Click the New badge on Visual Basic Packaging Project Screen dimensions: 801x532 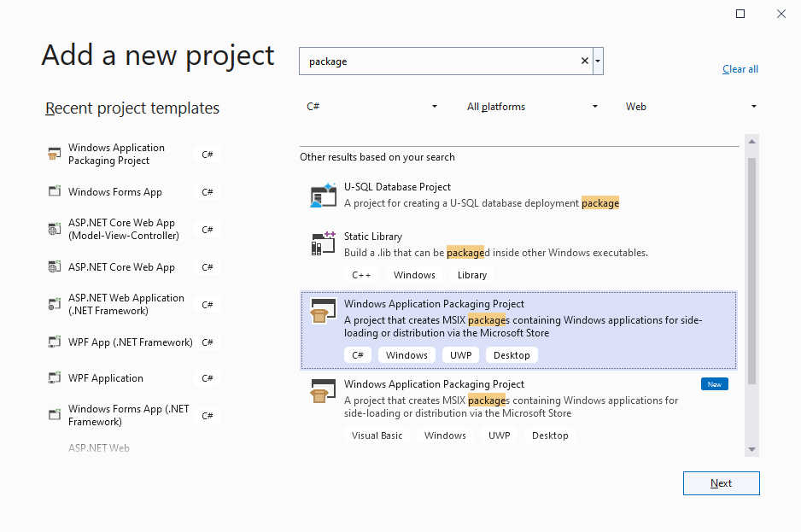coord(715,384)
